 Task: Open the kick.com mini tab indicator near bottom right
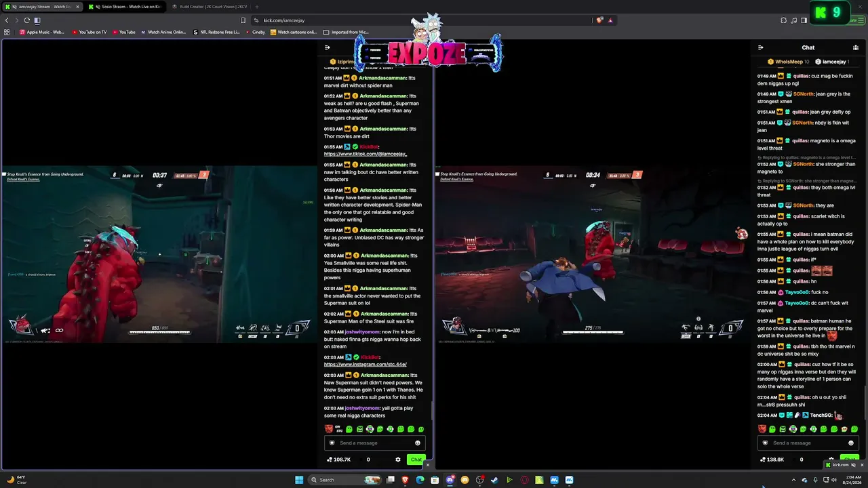841,465
